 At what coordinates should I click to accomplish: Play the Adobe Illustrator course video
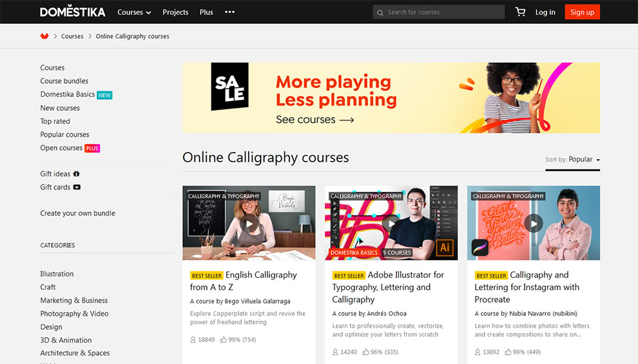391,224
